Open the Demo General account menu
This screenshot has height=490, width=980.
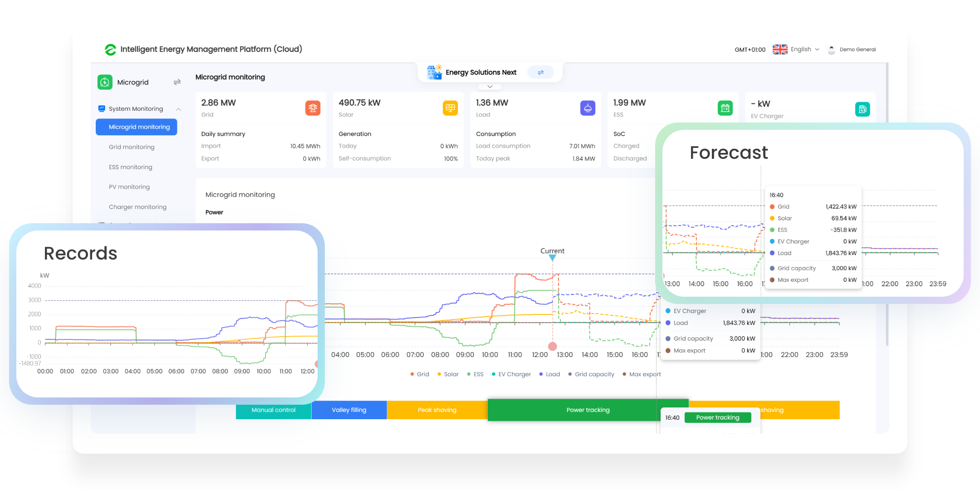click(857, 49)
